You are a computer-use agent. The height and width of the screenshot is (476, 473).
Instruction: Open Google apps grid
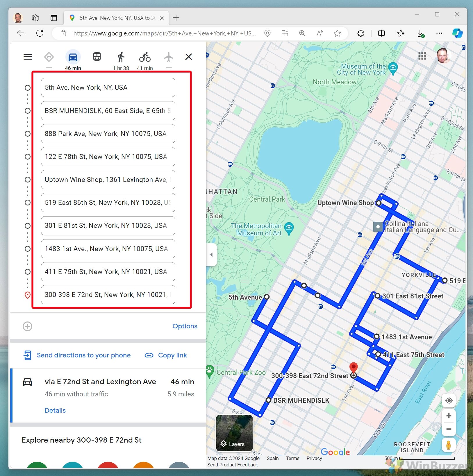point(422,56)
